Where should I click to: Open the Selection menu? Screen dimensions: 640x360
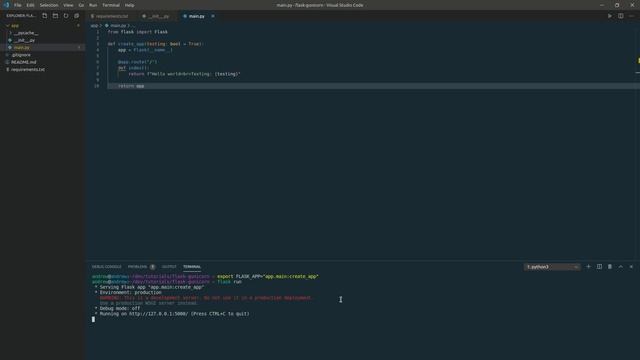tap(49, 5)
